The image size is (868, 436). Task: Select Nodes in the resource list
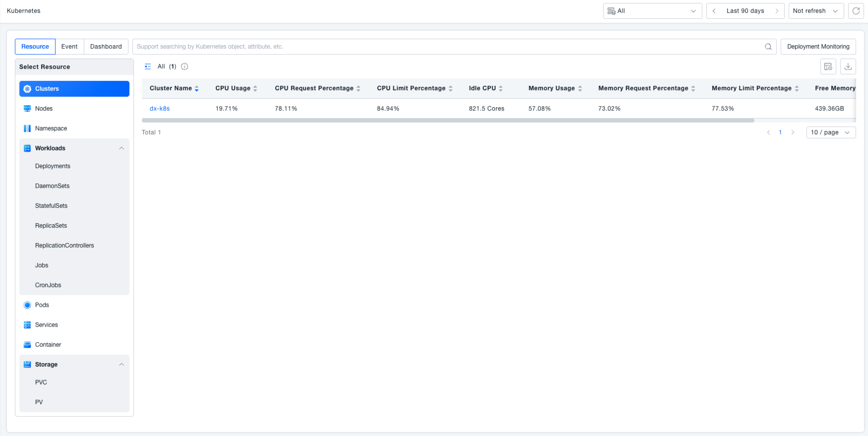[x=44, y=109]
